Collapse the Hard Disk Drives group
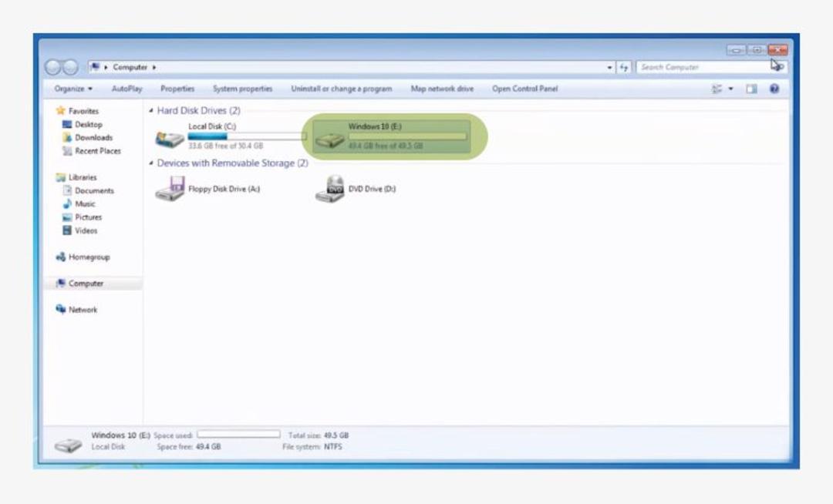 pyautogui.click(x=151, y=110)
